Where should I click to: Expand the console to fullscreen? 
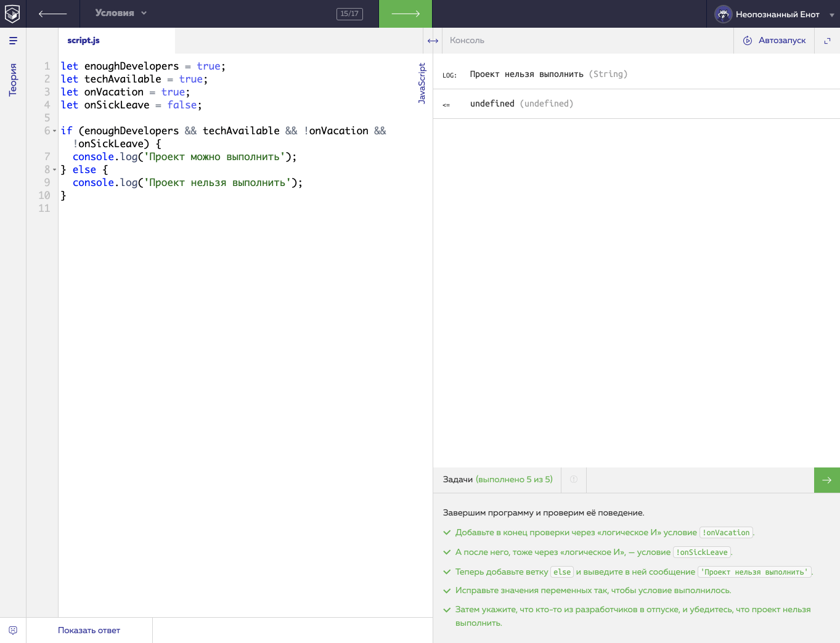tap(827, 41)
